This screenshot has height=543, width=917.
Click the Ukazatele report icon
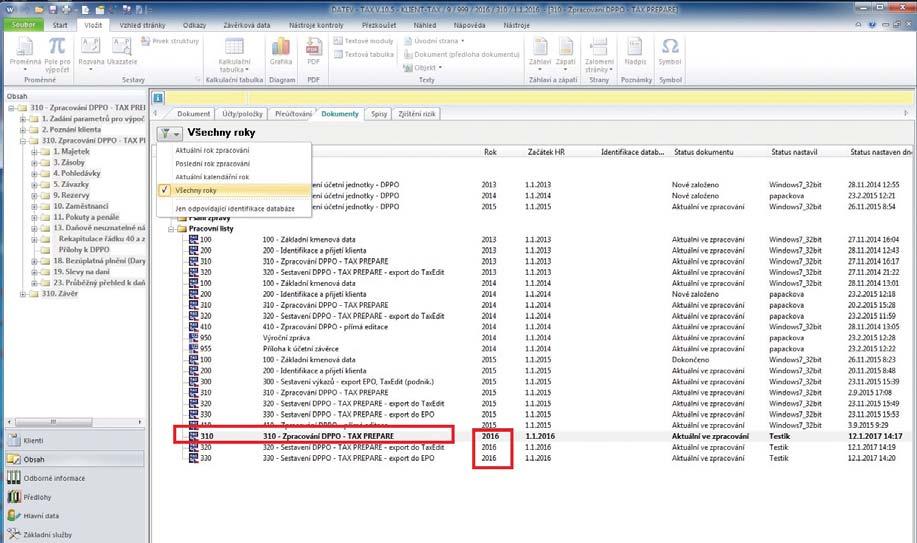(122, 51)
